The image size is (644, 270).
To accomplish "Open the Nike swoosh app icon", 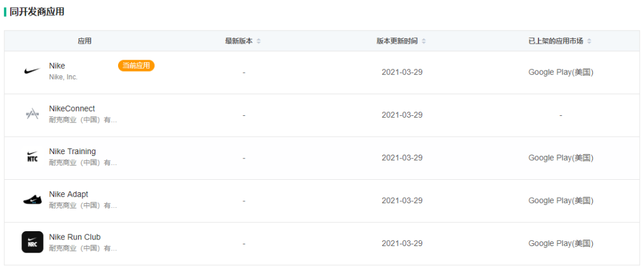I will (x=32, y=71).
